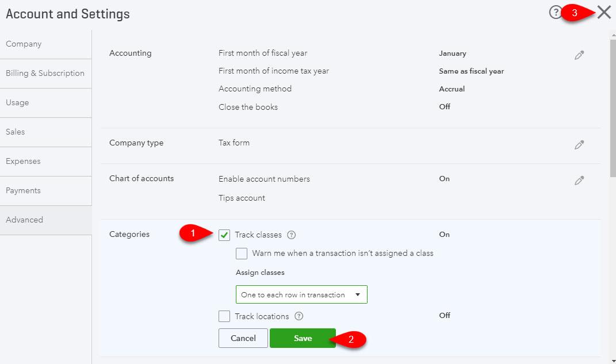The image size is (616, 364).
Task: Show help tooltip for Track classes
Action: point(291,235)
